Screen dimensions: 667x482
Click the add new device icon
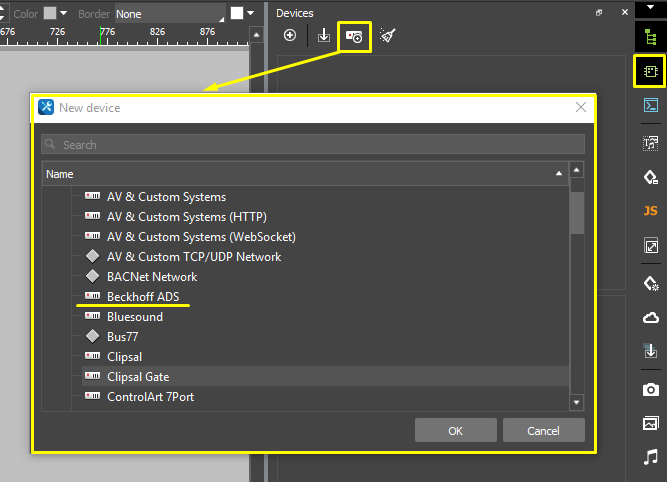(354, 36)
